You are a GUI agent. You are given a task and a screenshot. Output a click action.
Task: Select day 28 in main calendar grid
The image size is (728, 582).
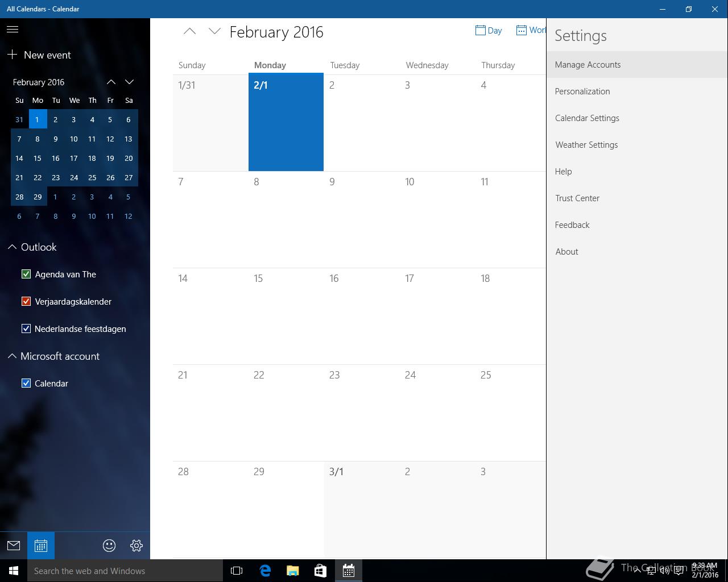pyautogui.click(x=210, y=509)
